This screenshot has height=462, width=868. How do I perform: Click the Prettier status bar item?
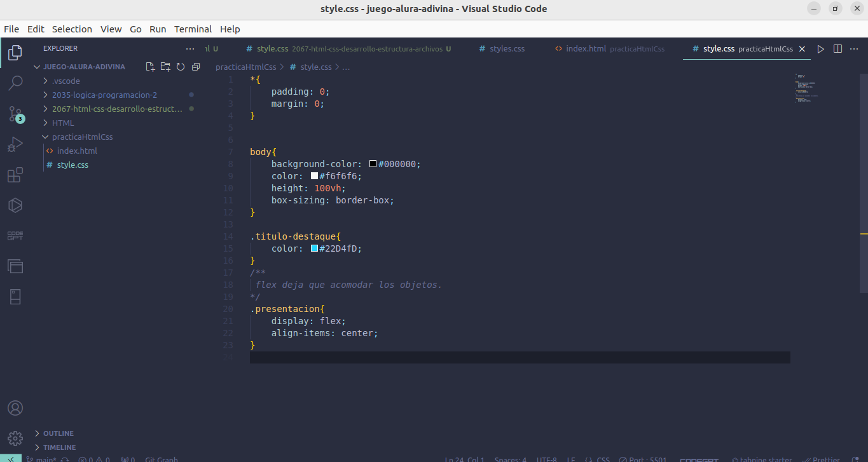coord(821,459)
